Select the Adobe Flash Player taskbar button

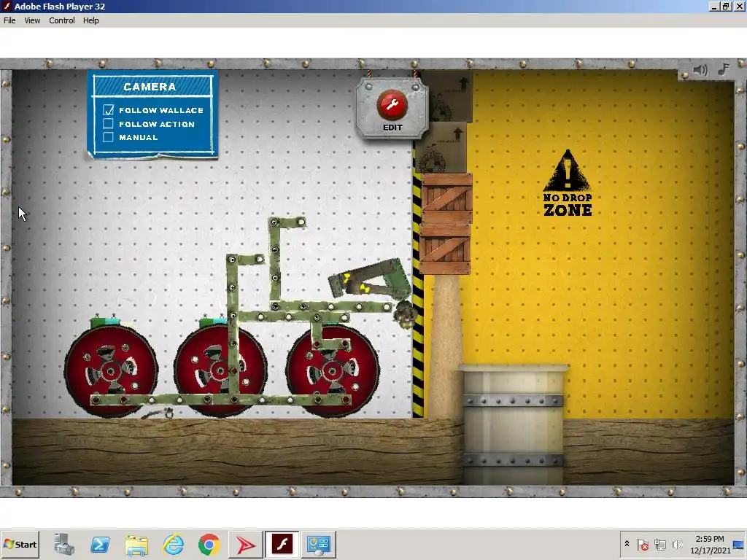click(x=282, y=544)
